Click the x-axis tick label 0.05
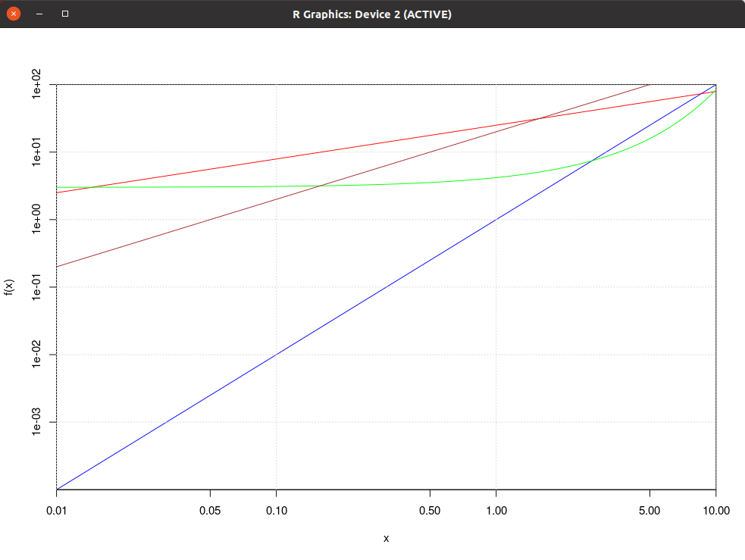Screen dimensions: 745x560 (x=210, y=511)
